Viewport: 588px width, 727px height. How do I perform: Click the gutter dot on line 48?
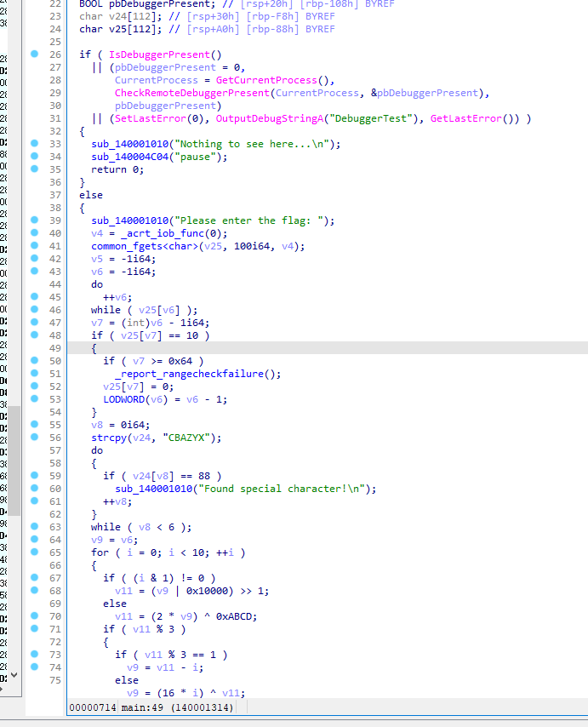click(34, 335)
